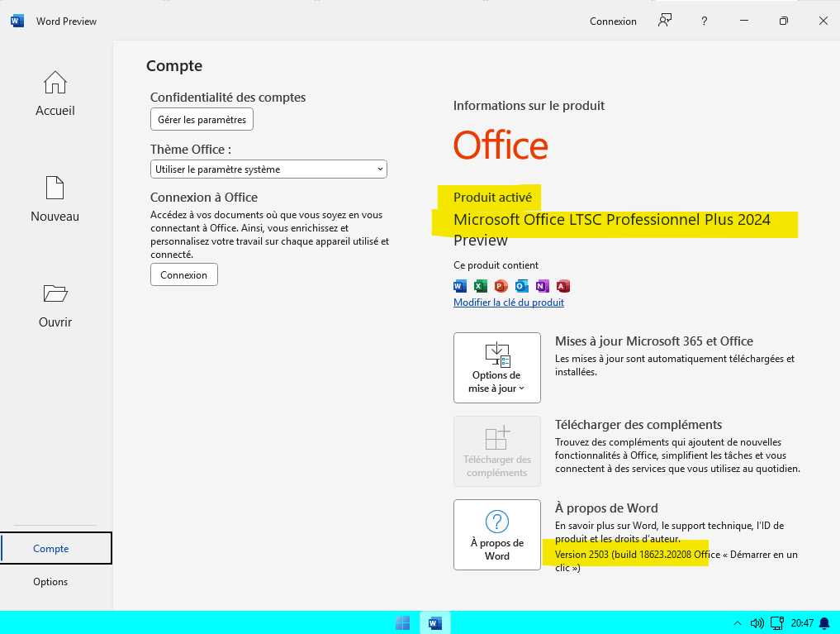Expand the Thème Office dropdown
This screenshot has width=840, height=634.
pos(268,169)
